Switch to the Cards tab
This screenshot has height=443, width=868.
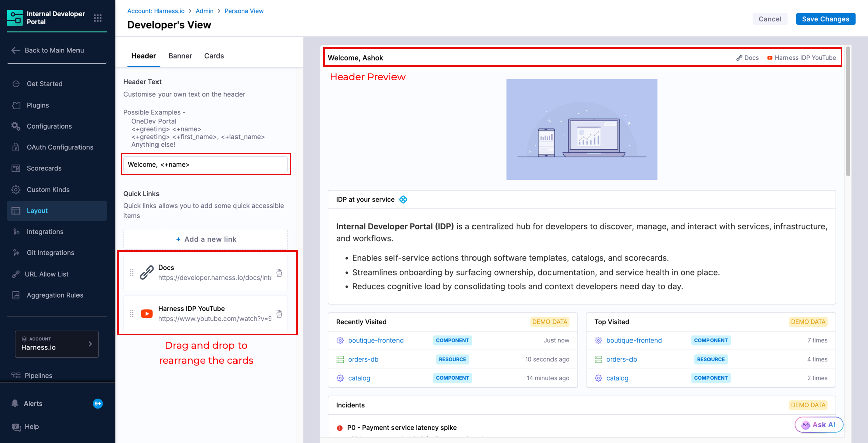click(x=214, y=56)
